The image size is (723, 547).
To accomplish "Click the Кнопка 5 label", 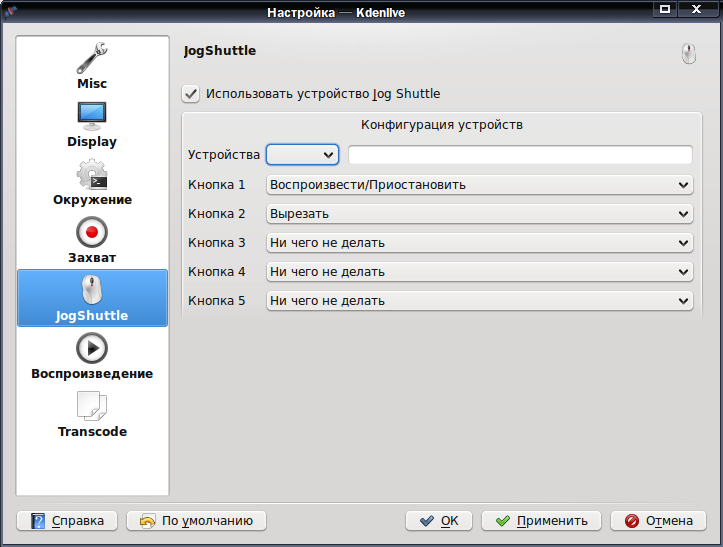I will tap(216, 301).
